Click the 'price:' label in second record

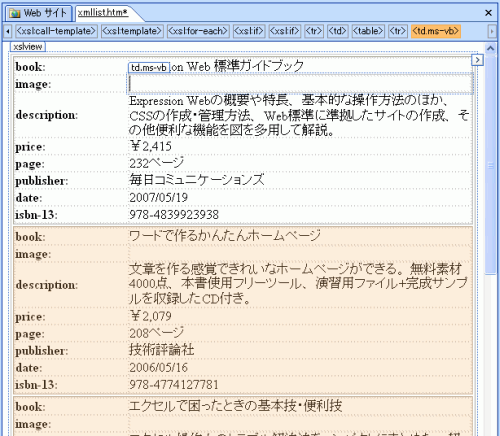30,317
